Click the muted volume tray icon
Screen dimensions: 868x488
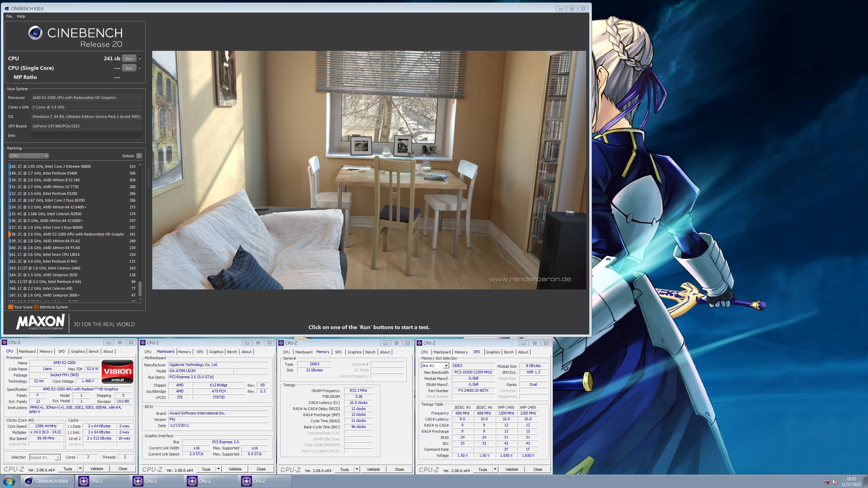pos(835,482)
